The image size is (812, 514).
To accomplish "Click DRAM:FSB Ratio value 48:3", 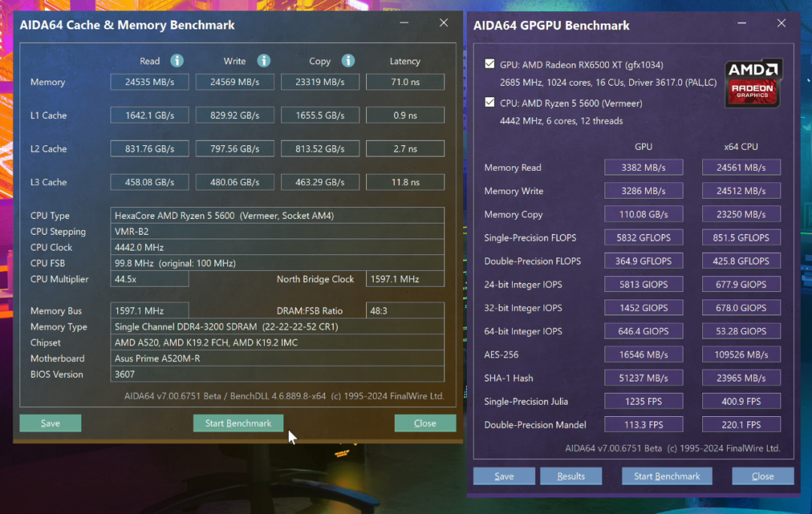I will pyautogui.click(x=405, y=310).
